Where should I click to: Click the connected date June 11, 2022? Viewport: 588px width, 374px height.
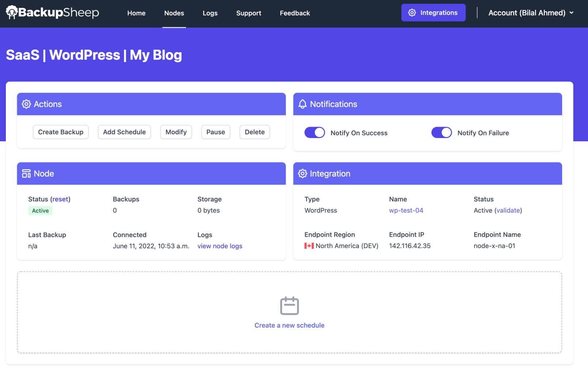click(151, 246)
